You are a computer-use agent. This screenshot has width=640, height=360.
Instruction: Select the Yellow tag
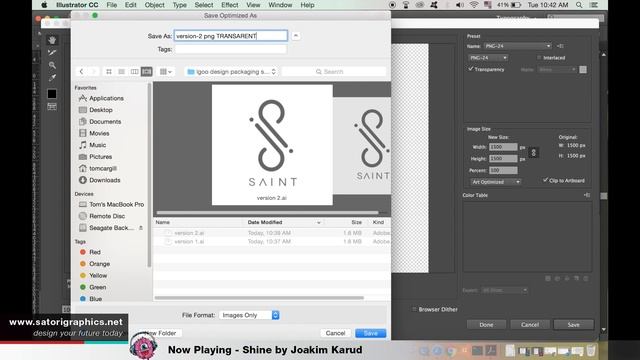point(98,276)
